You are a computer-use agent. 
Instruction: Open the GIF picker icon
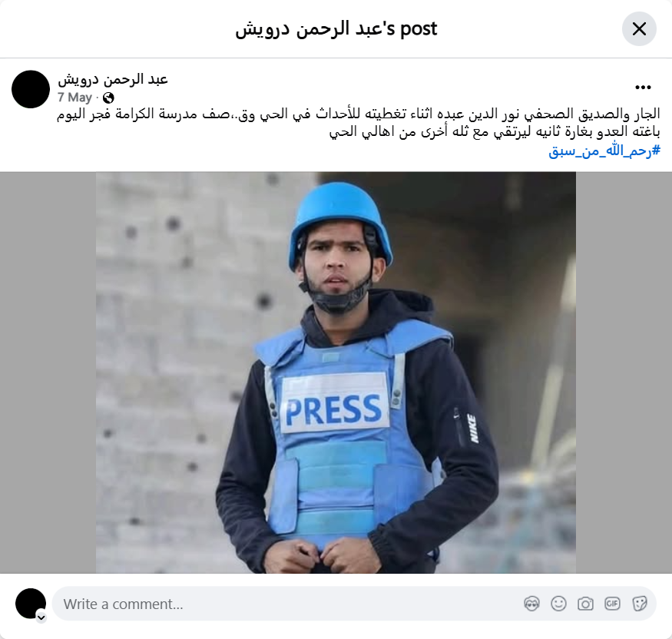[612, 604]
